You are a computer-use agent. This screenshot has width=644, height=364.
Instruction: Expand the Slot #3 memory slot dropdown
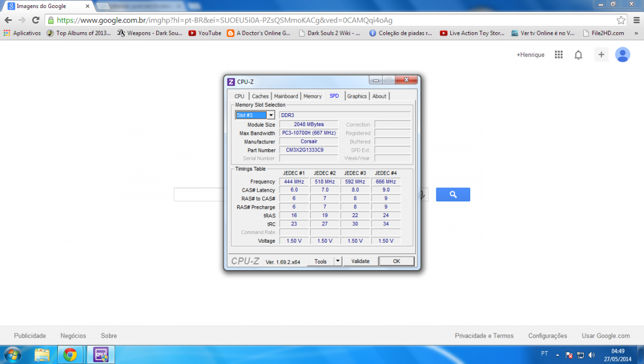click(x=270, y=115)
